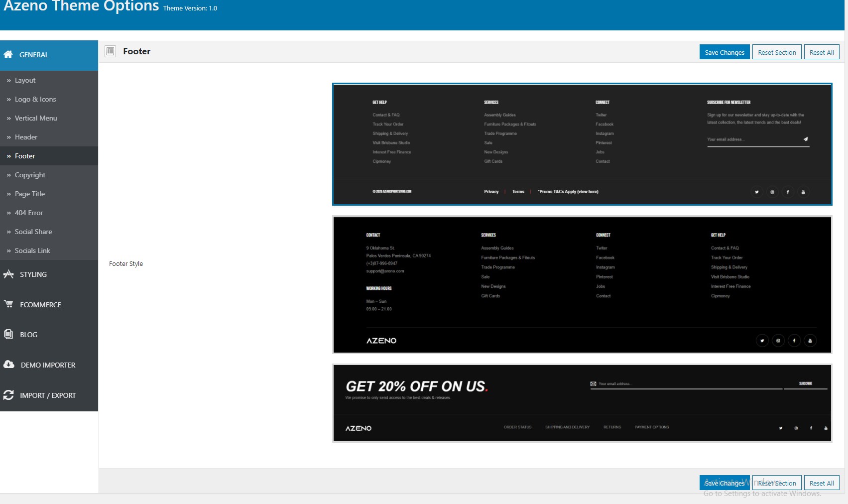Choose the black four-column footer style
The height and width of the screenshot is (504, 848).
click(582, 284)
